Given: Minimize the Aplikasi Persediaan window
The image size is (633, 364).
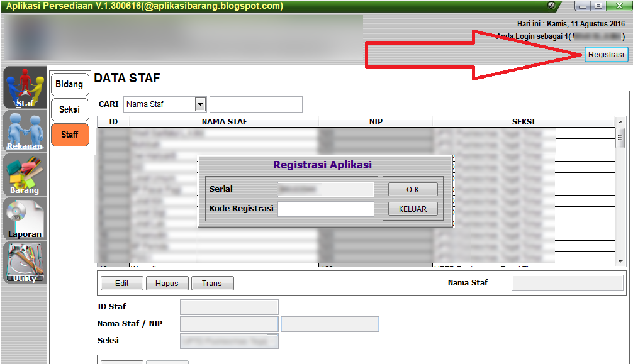Looking at the screenshot, I should pos(583,6).
